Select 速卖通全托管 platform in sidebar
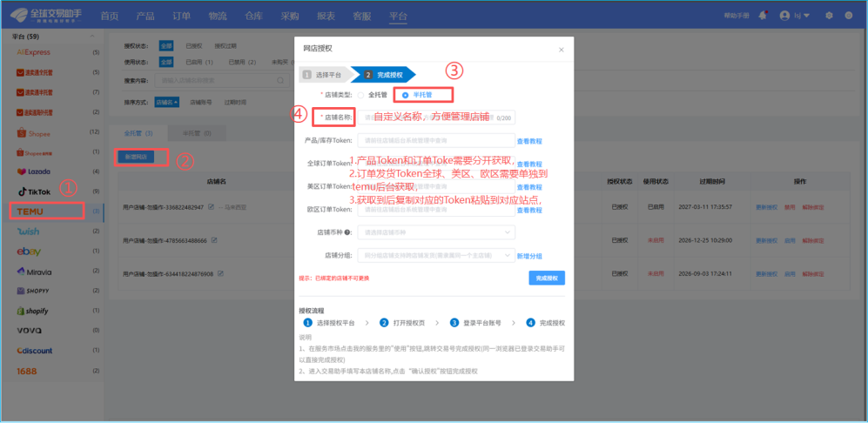Image resolution: width=868 pixels, height=423 pixels. 35,72
